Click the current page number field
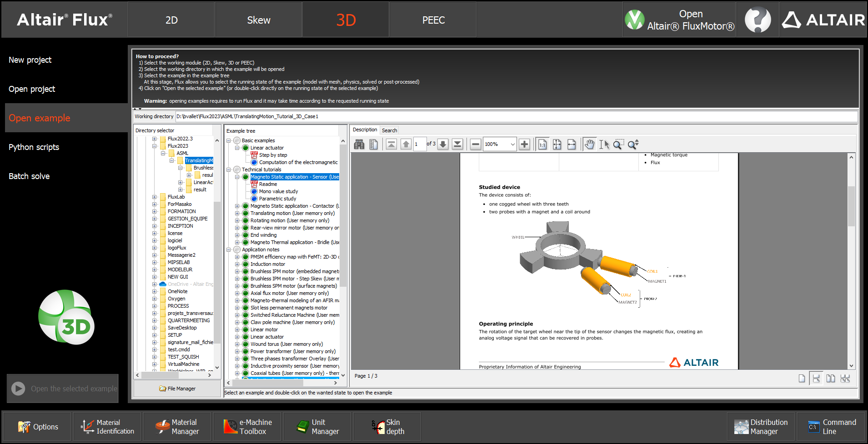Screen dimensions: 868x444 pos(420,145)
